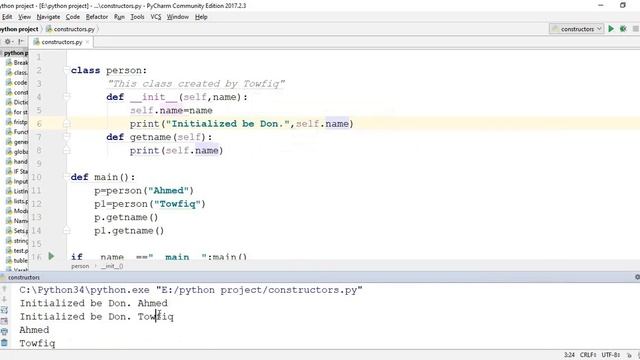The height and width of the screenshot is (360, 640).
Task: Click the down arrow icon in Run panel
Action: (x=4, y=299)
